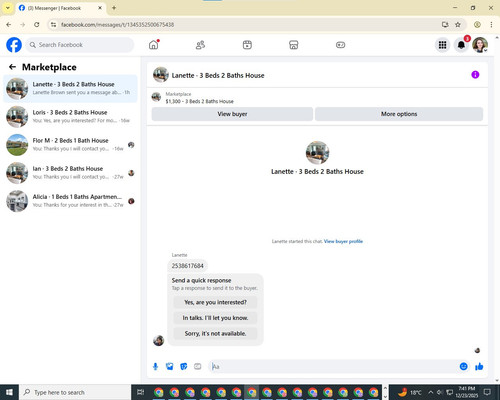Open the Loris 3 Beds 2 Baths House conversation

[x=70, y=116]
